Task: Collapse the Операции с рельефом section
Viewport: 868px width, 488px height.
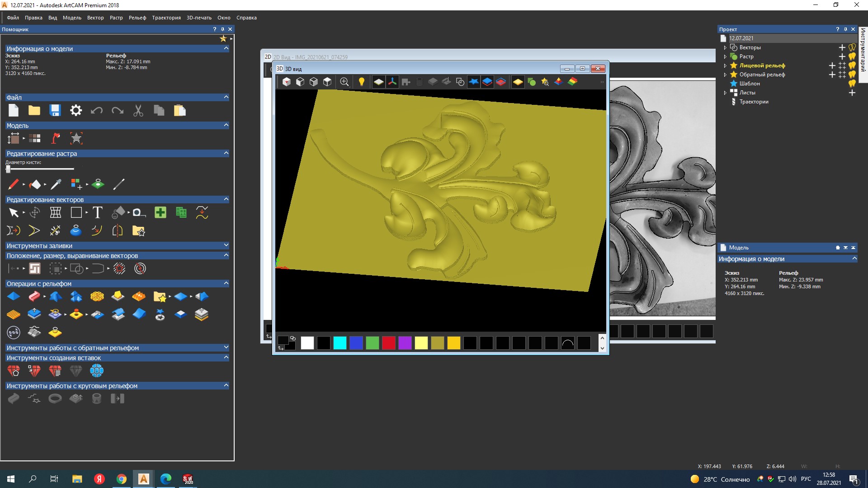Action: click(x=226, y=283)
